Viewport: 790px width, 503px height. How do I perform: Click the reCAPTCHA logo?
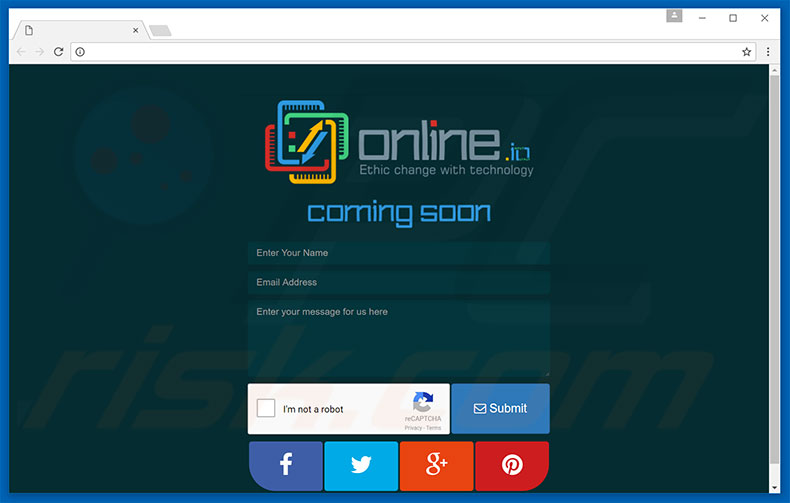point(423,402)
